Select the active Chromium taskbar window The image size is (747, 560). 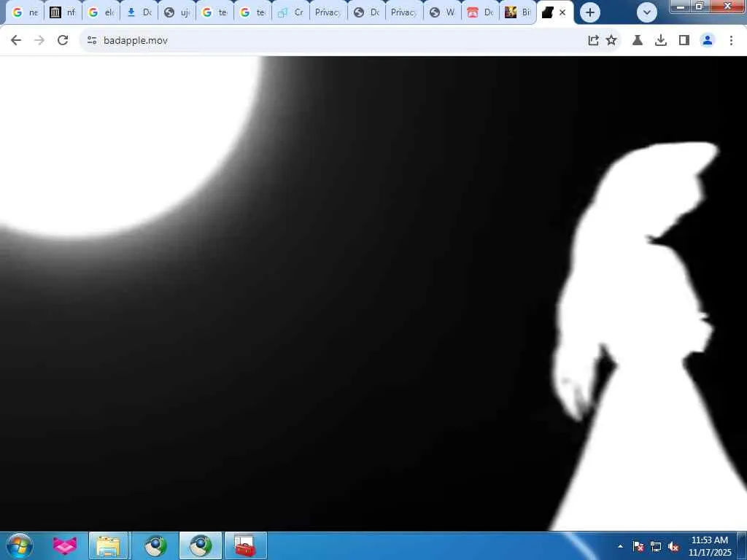pos(201,545)
